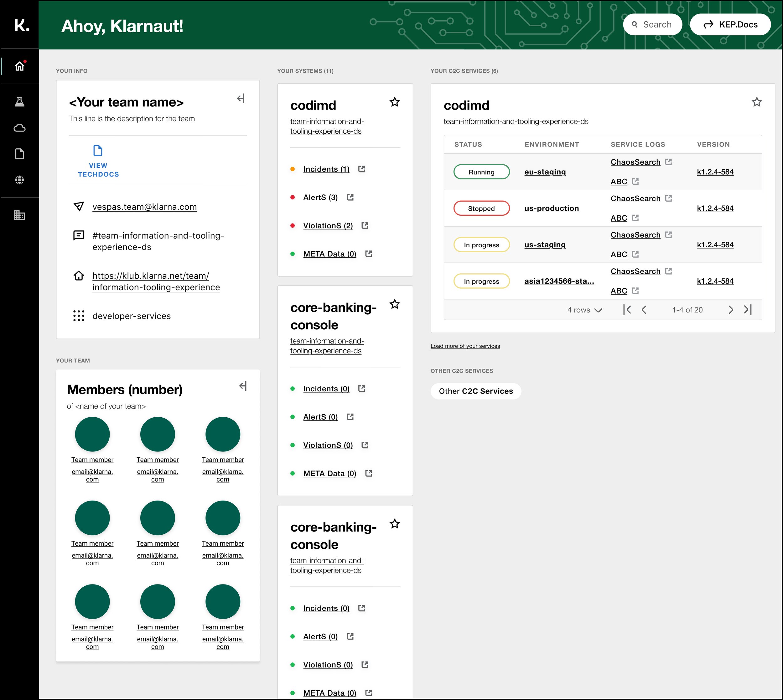Image resolution: width=783 pixels, height=700 pixels.
Task: Click the SERVICE LOGS column header
Action: (x=638, y=145)
